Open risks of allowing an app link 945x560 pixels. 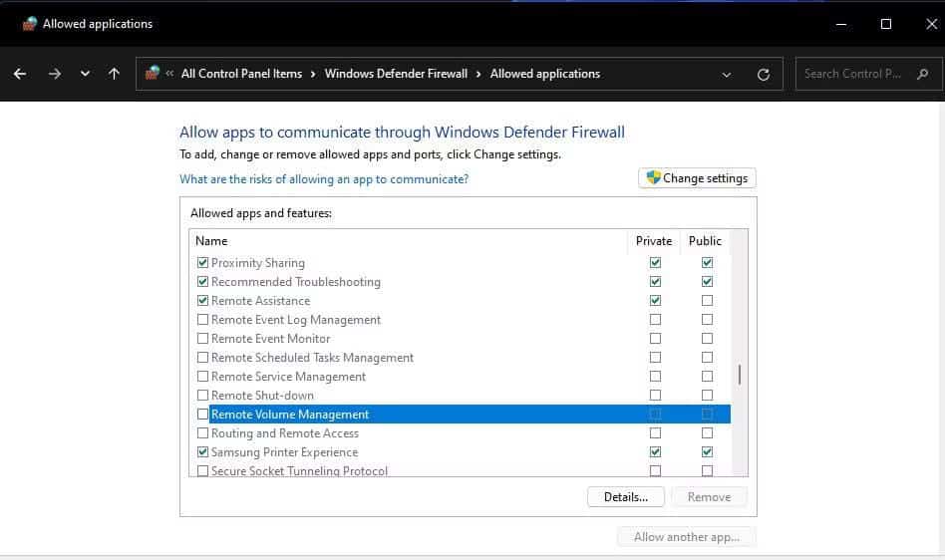pos(324,178)
